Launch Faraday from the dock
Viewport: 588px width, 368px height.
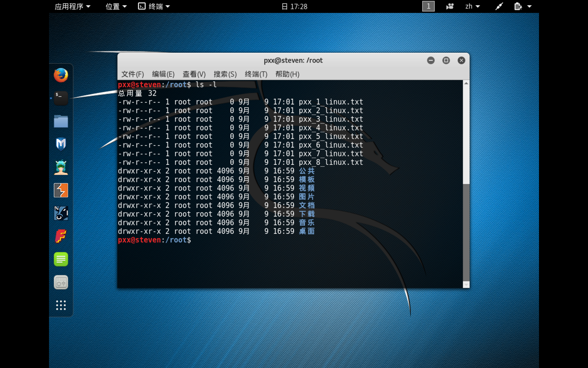click(x=61, y=236)
